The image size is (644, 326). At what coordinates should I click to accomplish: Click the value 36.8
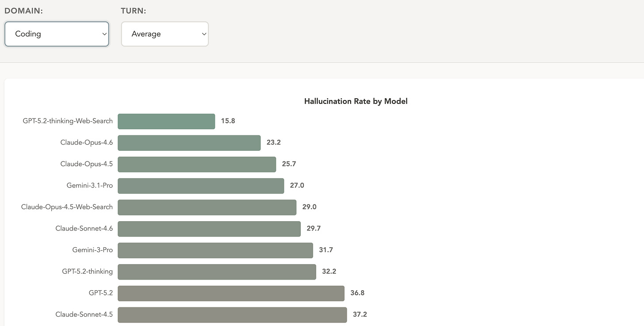pyautogui.click(x=357, y=293)
